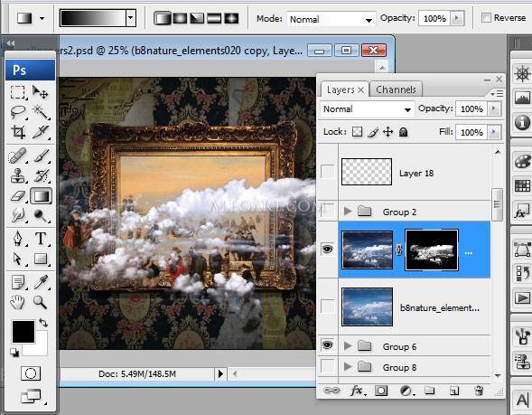The height and width of the screenshot is (415, 532).
Task: Toggle lock all
Action: 403,132
